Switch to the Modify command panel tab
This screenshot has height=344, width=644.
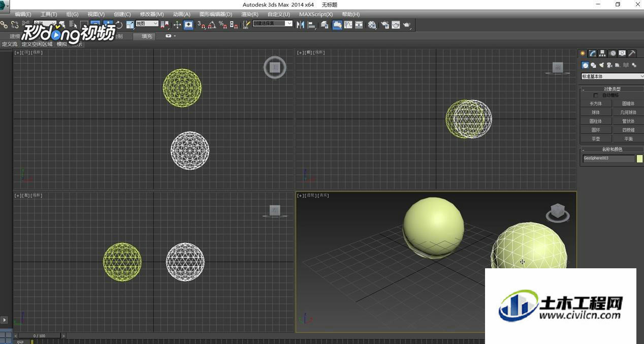[x=592, y=53]
